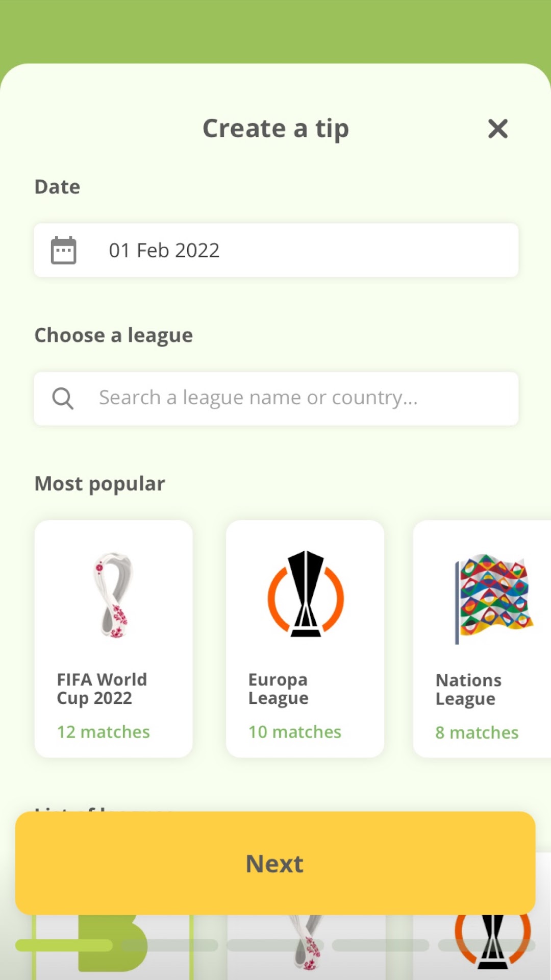Screen dimensions: 551x980
Task: Tap the 10 matches link
Action: [294, 732]
